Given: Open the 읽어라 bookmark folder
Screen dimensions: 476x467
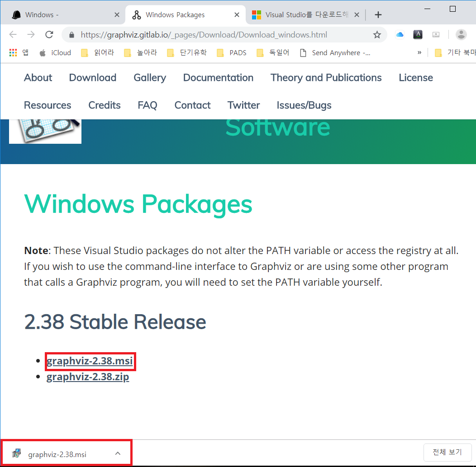Looking at the screenshot, I should point(97,53).
